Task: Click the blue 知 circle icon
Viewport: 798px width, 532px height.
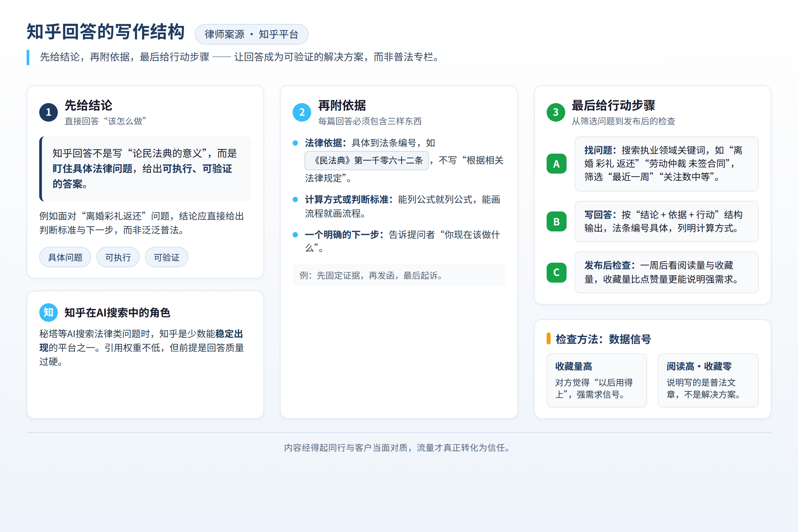Action: (49, 313)
